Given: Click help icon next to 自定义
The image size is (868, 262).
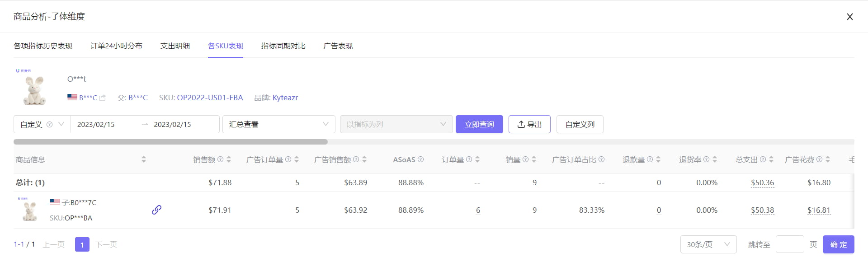Looking at the screenshot, I should tap(50, 124).
